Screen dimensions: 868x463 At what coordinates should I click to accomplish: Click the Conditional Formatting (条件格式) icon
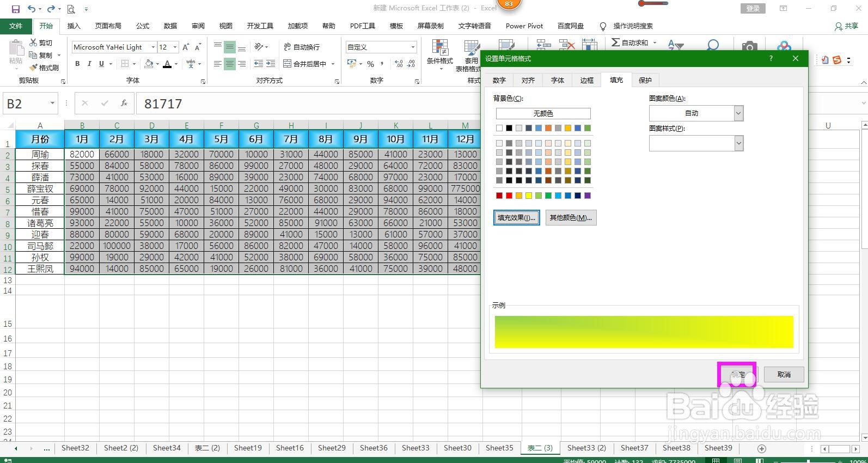pyautogui.click(x=439, y=47)
